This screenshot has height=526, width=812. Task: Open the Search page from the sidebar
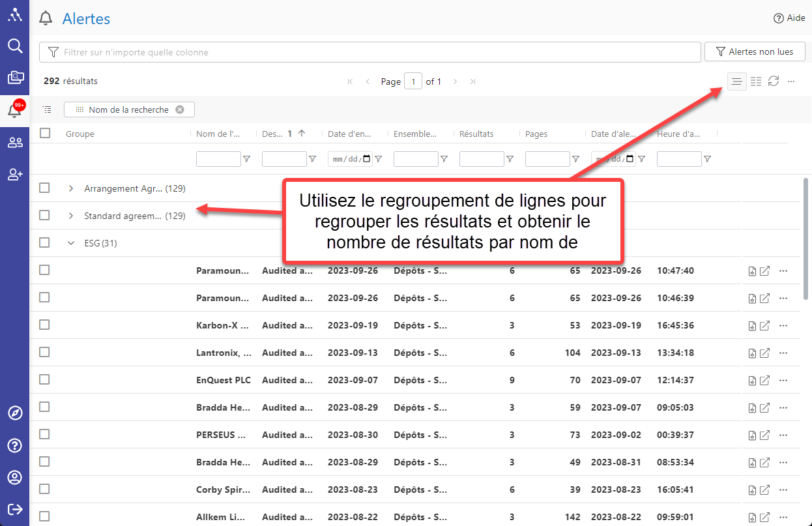pos(14,46)
